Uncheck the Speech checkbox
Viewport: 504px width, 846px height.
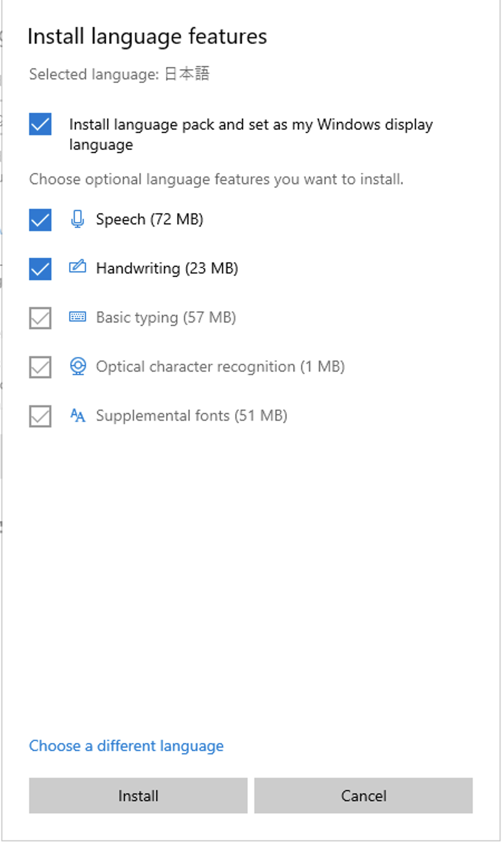[40, 220]
